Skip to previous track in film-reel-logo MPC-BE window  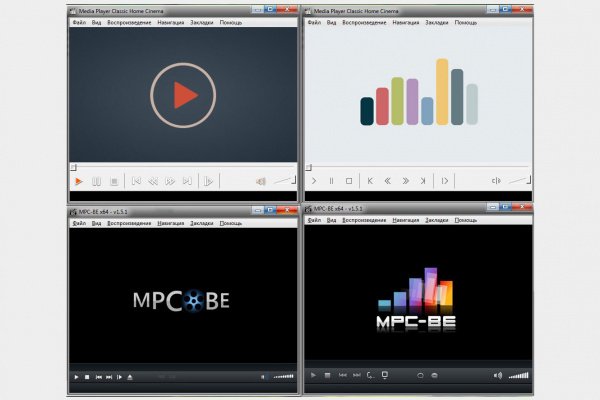coord(98,377)
